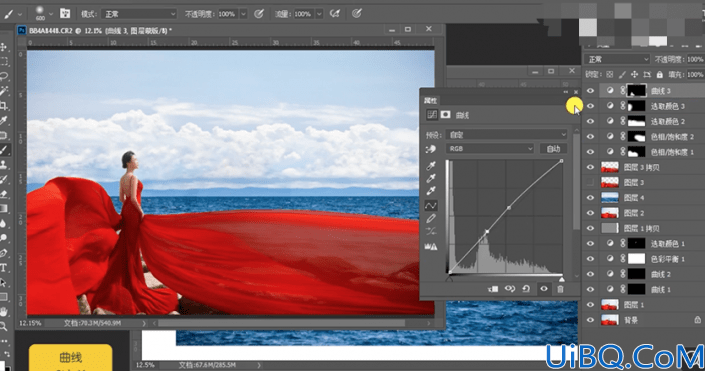The image size is (705, 371).
Task: Open the brush 模式 blend mode dropdown
Action: coord(138,14)
